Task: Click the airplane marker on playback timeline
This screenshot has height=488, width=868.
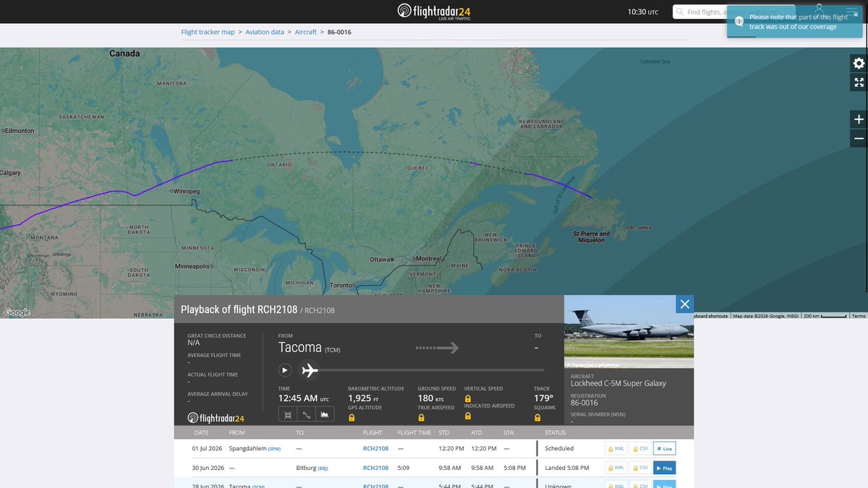Action: (310, 369)
